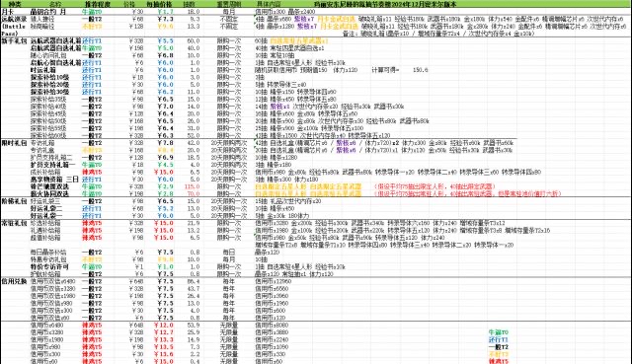Click the 150.6 calculated value cell

[x=420, y=70]
